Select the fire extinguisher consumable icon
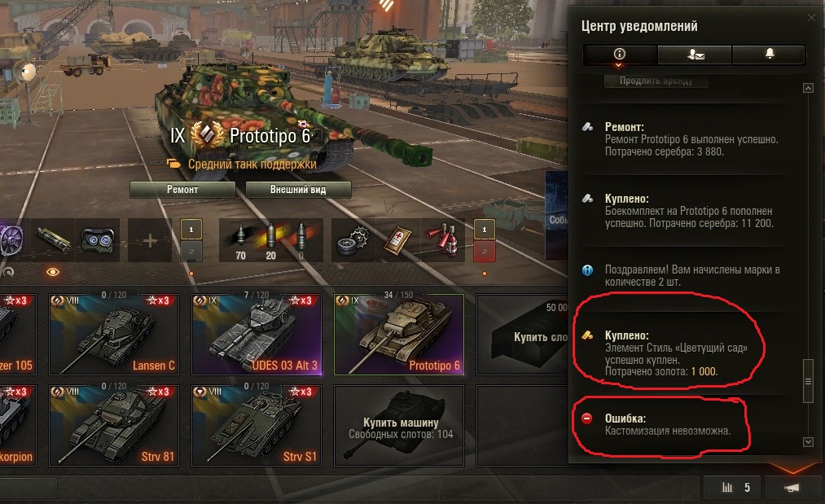Image resolution: width=825 pixels, height=504 pixels. [443, 240]
